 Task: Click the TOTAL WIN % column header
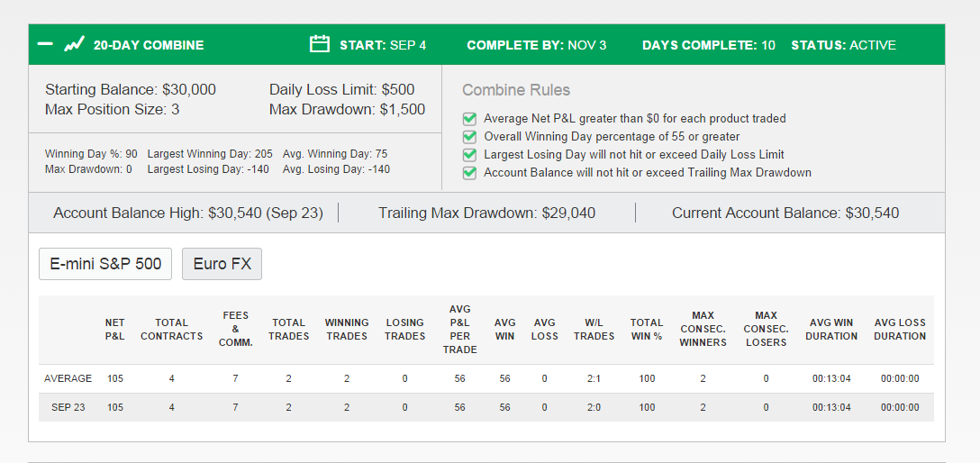646,330
